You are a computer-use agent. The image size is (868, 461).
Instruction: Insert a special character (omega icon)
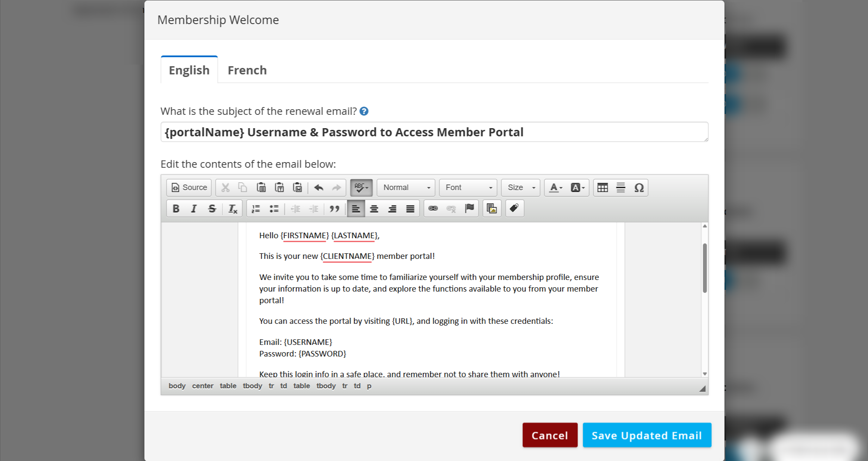[639, 187]
